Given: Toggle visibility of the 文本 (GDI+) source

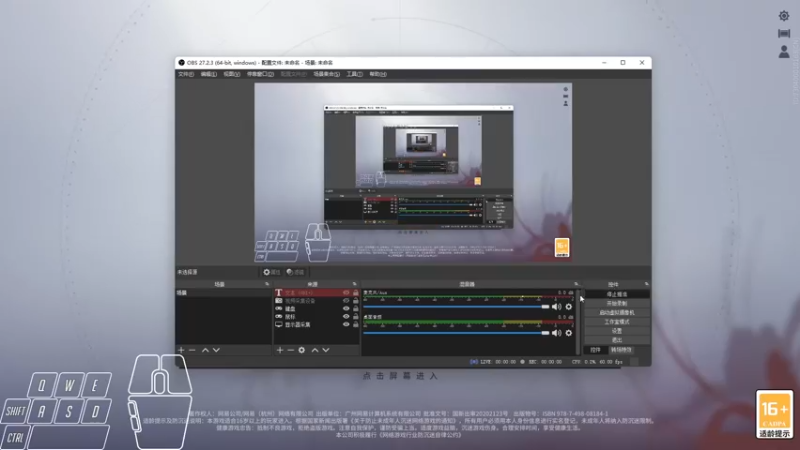Looking at the screenshot, I should (x=346, y=293).
